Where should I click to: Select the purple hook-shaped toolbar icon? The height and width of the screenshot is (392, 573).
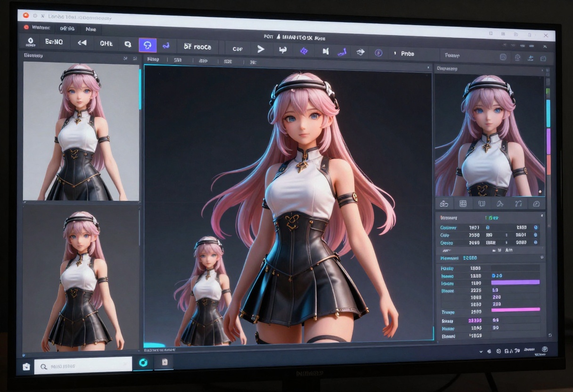click(342, 51)
